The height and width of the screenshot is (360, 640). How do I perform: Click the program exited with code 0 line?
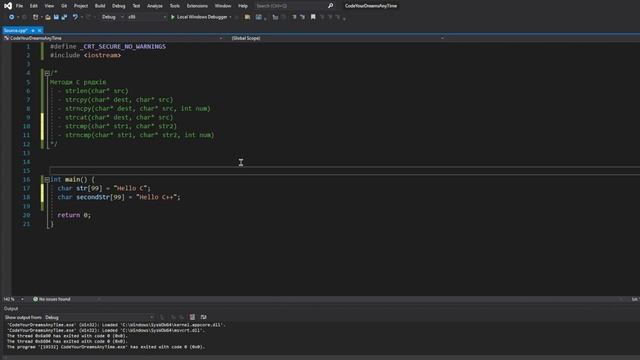click(106, 347)
